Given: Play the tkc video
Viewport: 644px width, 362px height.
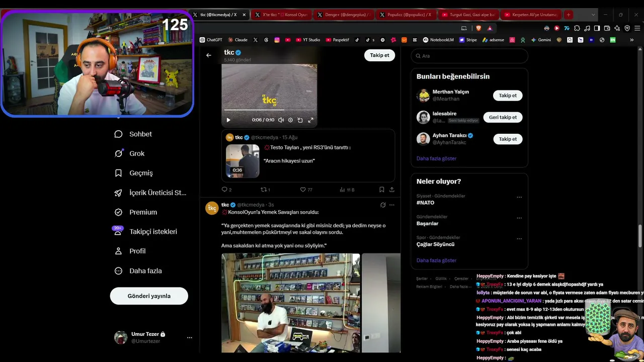Looking at the screenshot, I should coord(228,120).
